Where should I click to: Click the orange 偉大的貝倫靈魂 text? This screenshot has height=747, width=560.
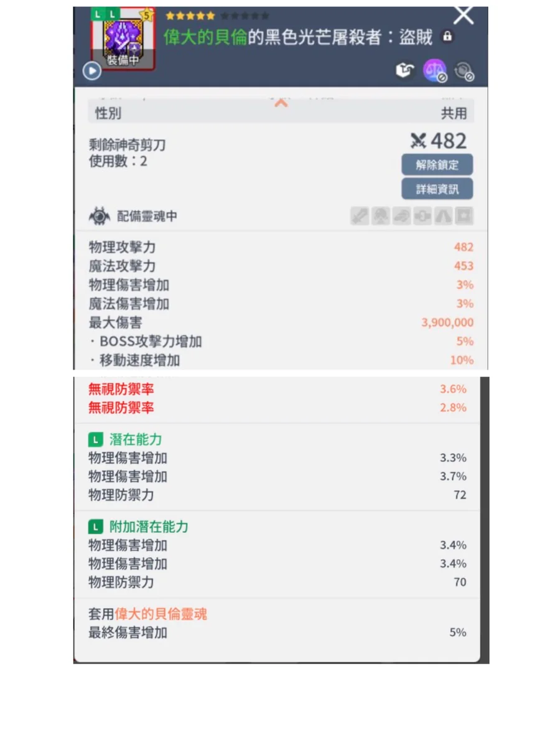(161, 614)
